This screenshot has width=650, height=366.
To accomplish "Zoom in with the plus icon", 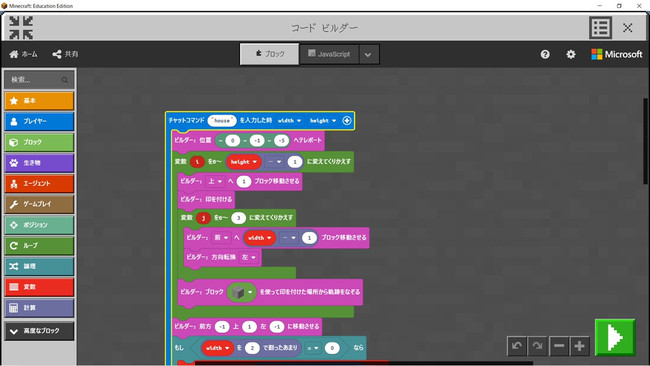I will click(580, 346).
